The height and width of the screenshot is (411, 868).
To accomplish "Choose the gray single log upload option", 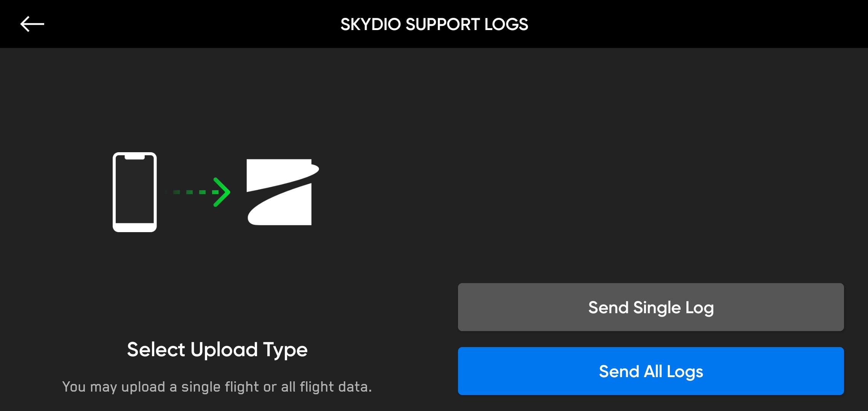I will (651, 307).
